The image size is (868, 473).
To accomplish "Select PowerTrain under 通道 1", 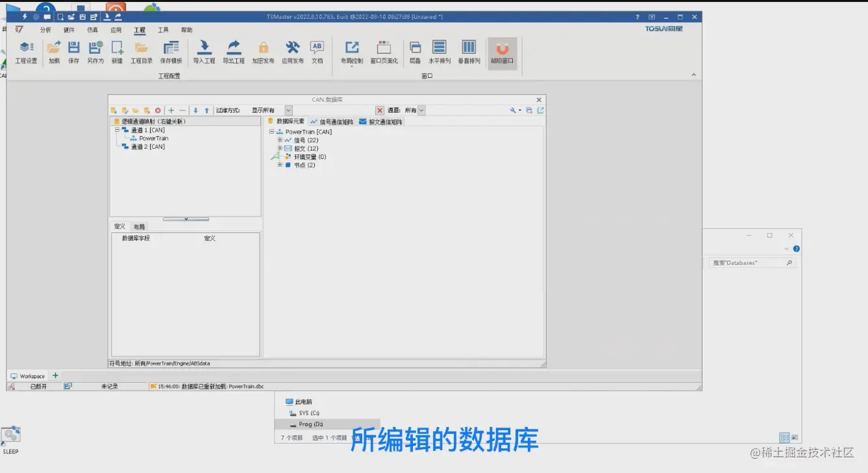I will [x=154, y=138].
